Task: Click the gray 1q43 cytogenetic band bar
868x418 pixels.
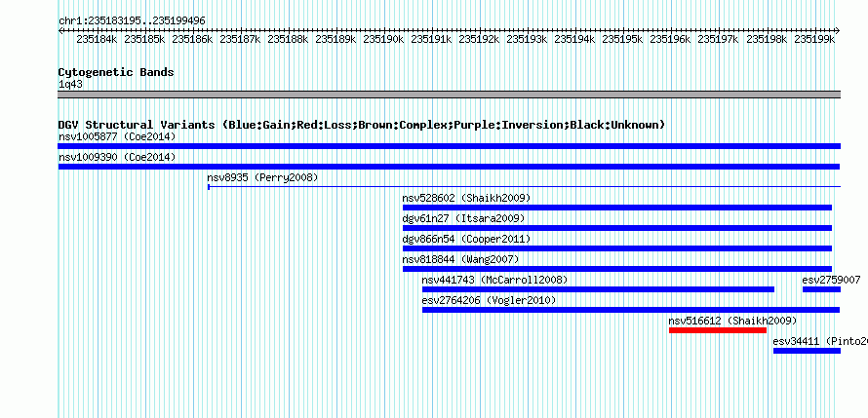Action: pyautogui.click(x=449, y=95)
